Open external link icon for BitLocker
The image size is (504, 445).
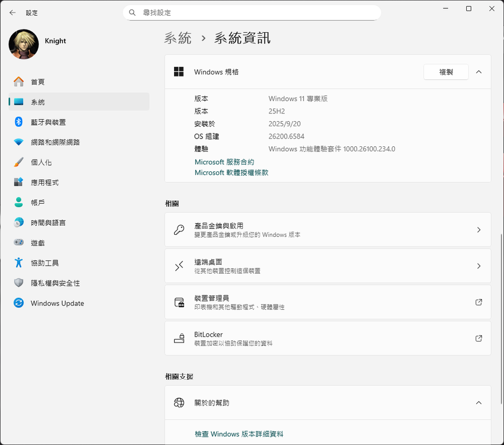[x=478, y=338]
